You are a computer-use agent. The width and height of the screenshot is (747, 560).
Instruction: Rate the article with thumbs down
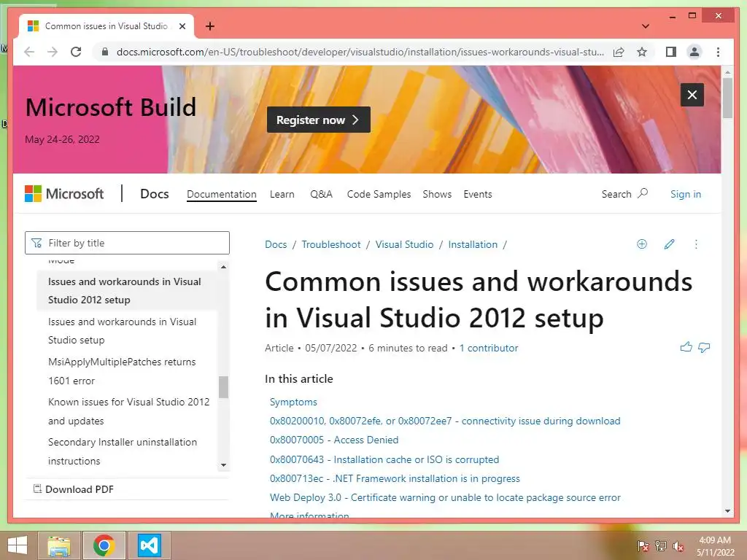[704, 347]
